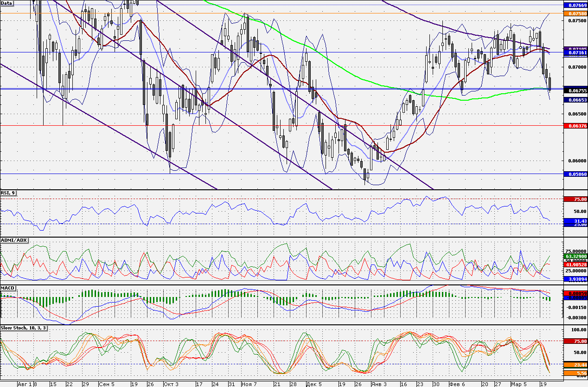The width and height of the screenshot is (588, 387).
Task: Click the blue 0.05860 support level tag
Action: 575,174
